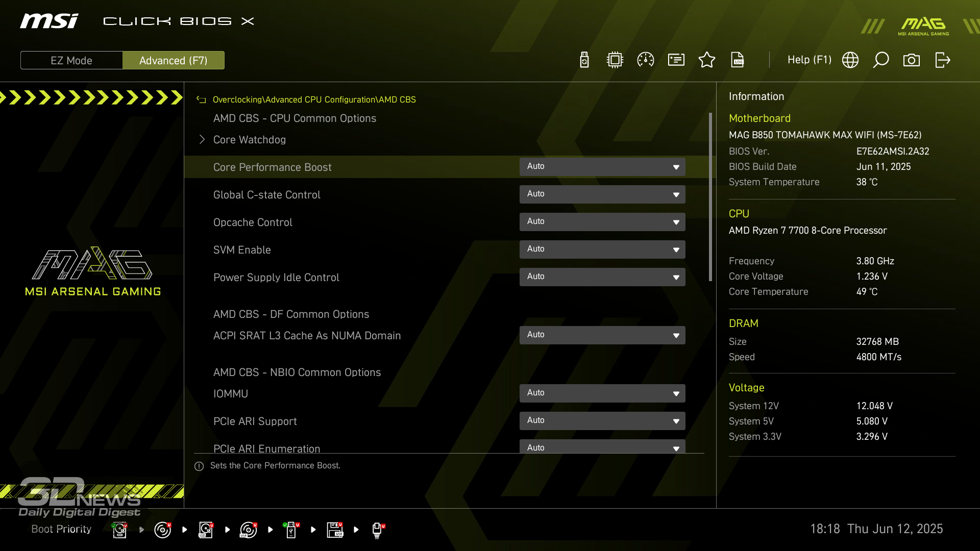Select the PCIe ARI Support label
The image size is (980, 551).
[255, 421]
